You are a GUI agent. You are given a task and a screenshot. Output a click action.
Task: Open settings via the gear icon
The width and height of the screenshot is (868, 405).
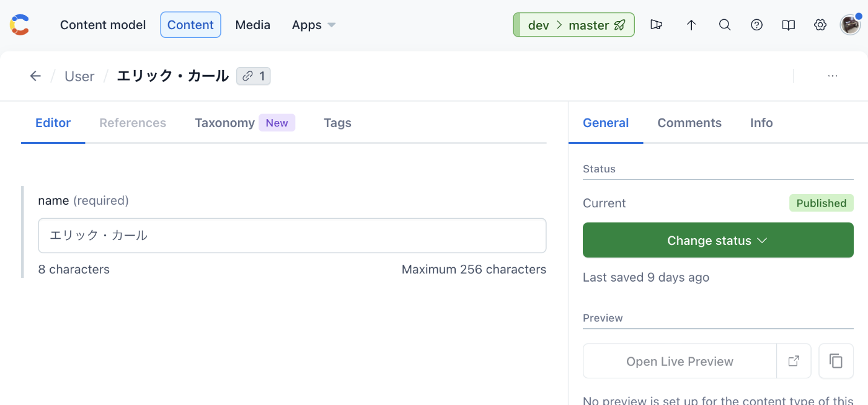click(x=820, y=25)
